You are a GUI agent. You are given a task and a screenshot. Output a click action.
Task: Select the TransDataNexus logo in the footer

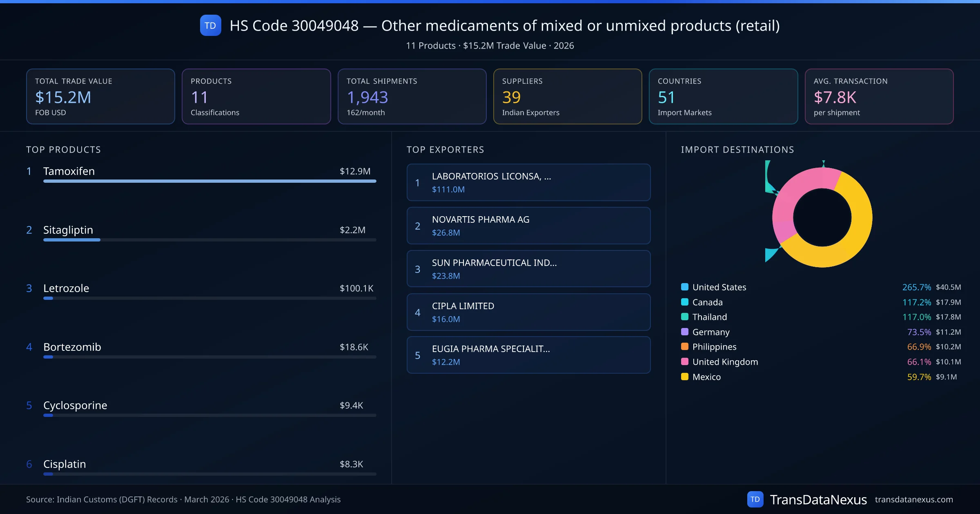point(755,499)
